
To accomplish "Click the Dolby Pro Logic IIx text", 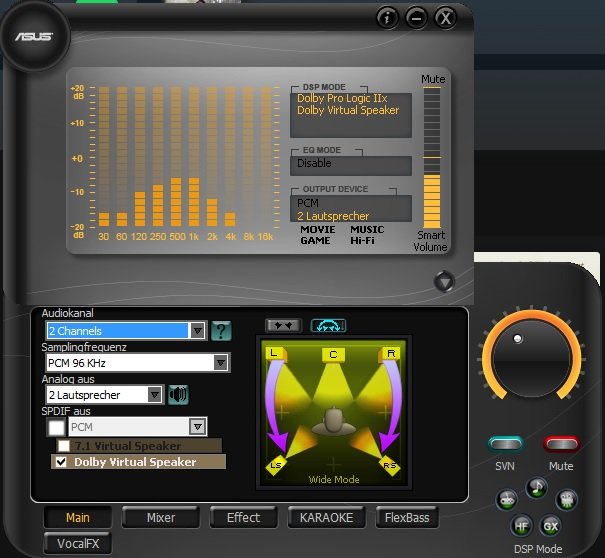I will click(x=342, y=98).
